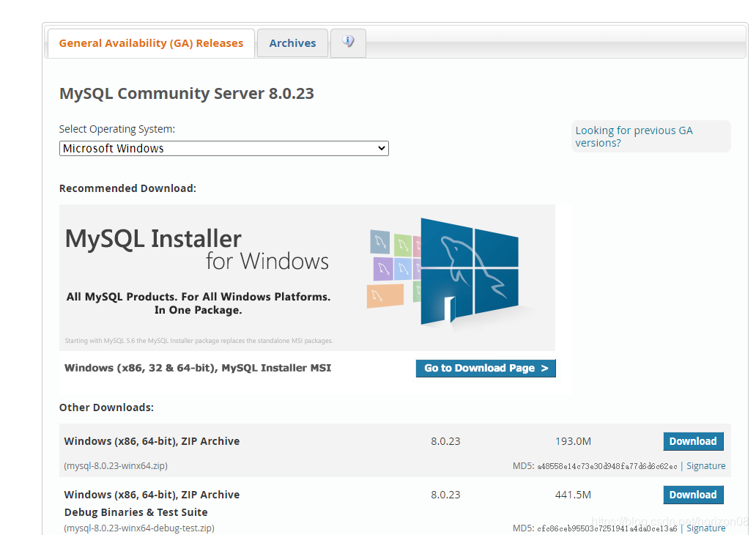Image resolution: width=756 pixels, height=535 pixels.
Task: Click the Recommended Download section heading
Action: [127, 188]
